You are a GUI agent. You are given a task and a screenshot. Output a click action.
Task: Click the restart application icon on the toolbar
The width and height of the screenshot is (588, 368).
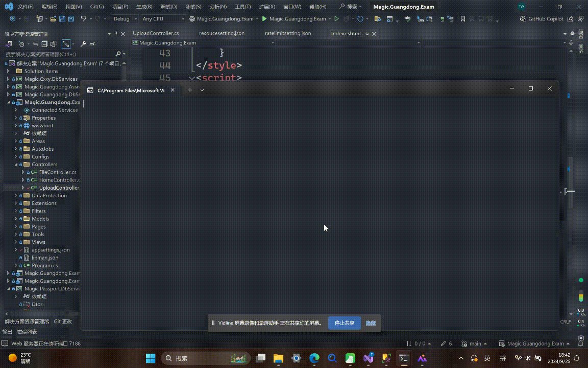click(x=361, y=18)
